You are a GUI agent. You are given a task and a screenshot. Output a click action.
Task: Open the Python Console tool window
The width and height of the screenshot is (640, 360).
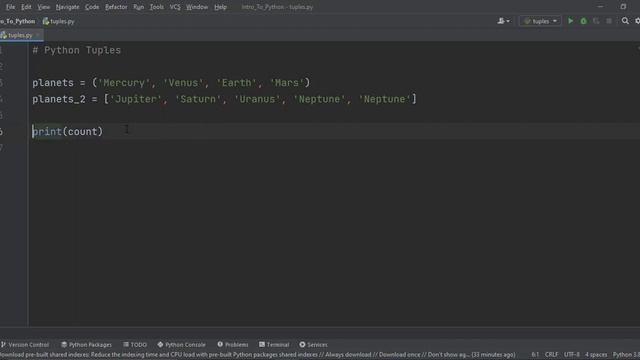pyautogui.click(x=182, y=344)
